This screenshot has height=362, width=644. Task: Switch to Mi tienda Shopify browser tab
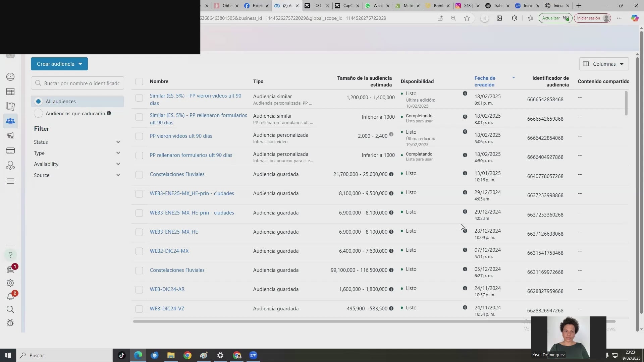tap(408, 6)
